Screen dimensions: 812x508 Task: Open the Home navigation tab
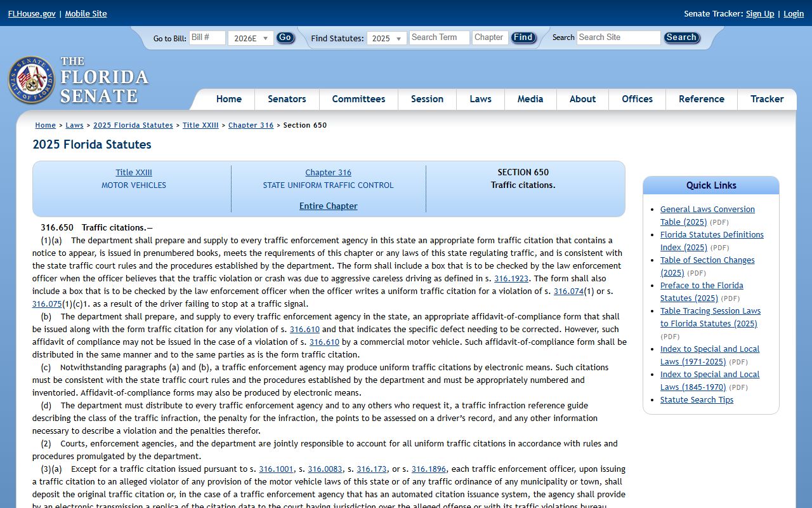point(229,99)
